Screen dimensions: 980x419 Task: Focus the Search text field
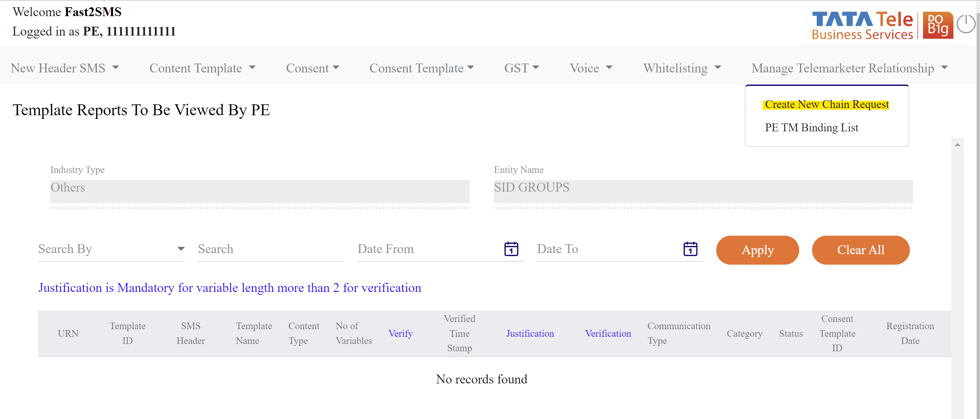tap(270, 249)
